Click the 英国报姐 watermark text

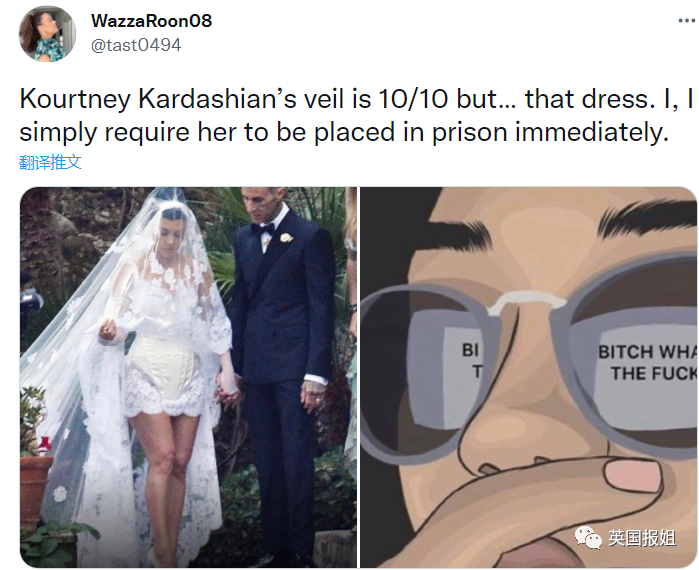click(x=642, y=538)
